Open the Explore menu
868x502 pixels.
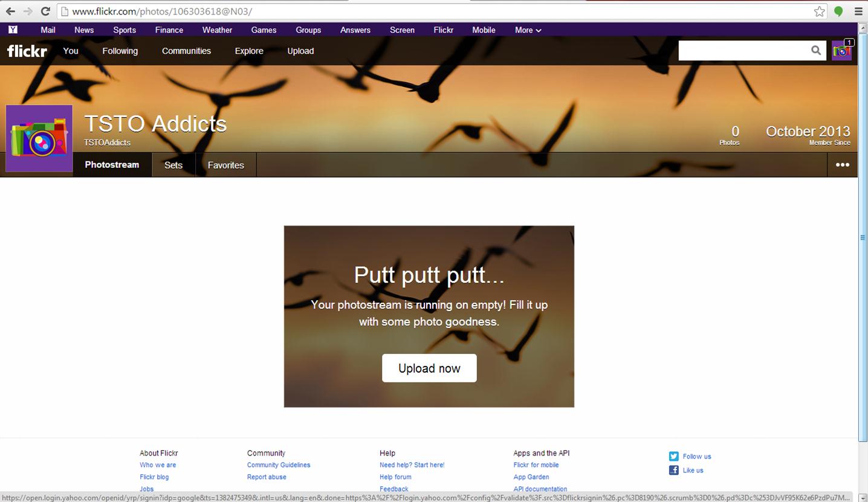pos(249,51)
